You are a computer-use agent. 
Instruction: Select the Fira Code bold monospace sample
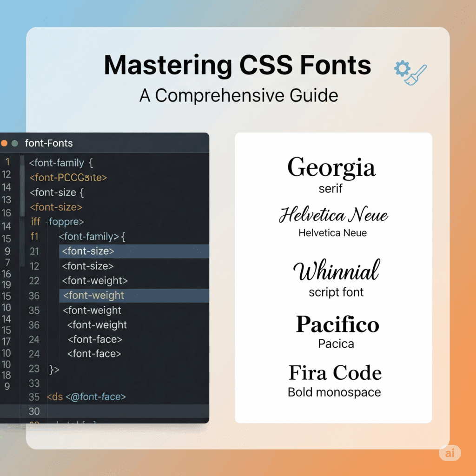[335, 373]
